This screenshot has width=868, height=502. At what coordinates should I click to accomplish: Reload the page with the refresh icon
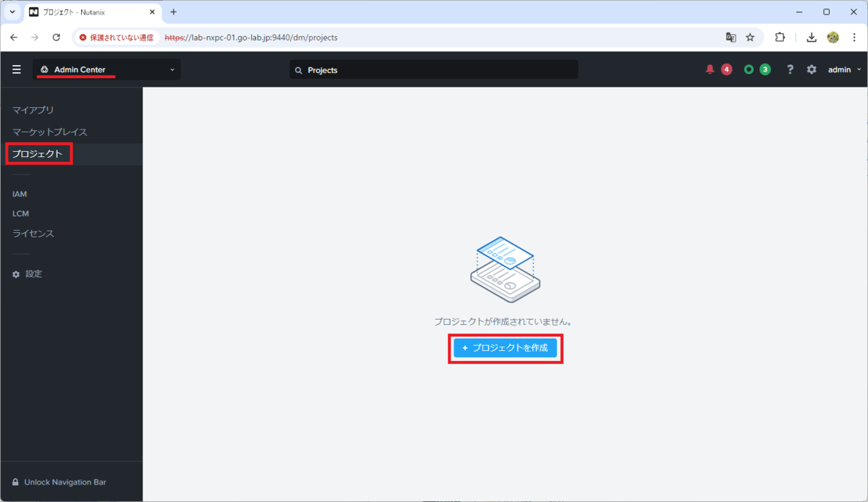(56, 37)
